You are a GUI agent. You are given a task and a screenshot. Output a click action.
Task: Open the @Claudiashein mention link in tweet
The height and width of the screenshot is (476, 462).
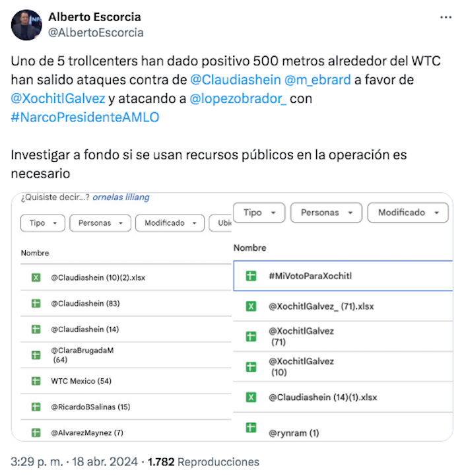pos(235,80)
